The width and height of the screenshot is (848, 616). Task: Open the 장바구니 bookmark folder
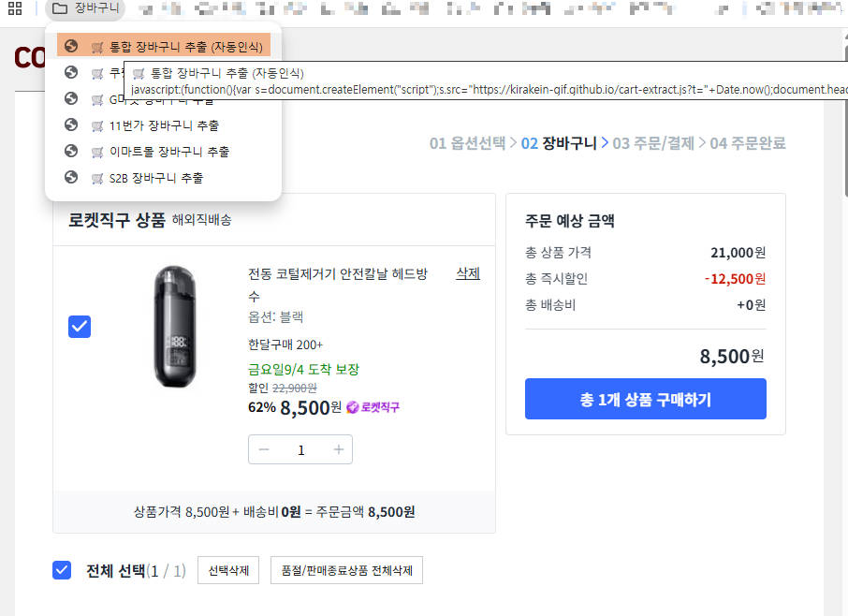86,8
